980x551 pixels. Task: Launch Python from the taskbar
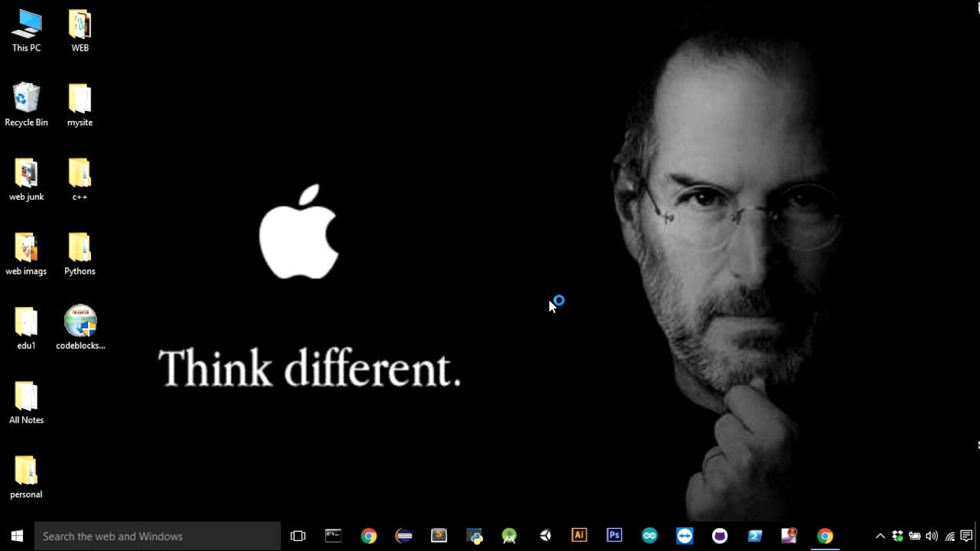click(x=474, y=536)
